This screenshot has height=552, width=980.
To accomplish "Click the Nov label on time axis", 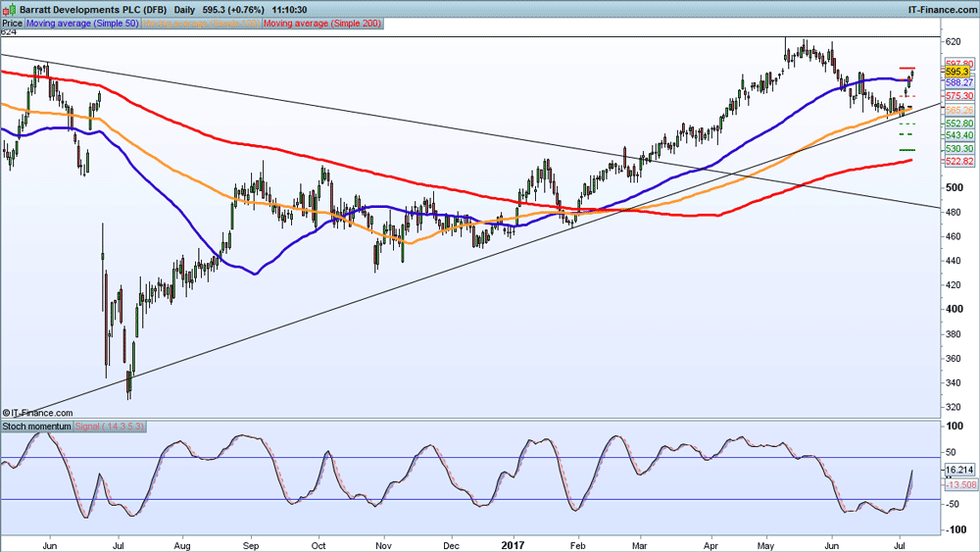I will tap(384, 546).
